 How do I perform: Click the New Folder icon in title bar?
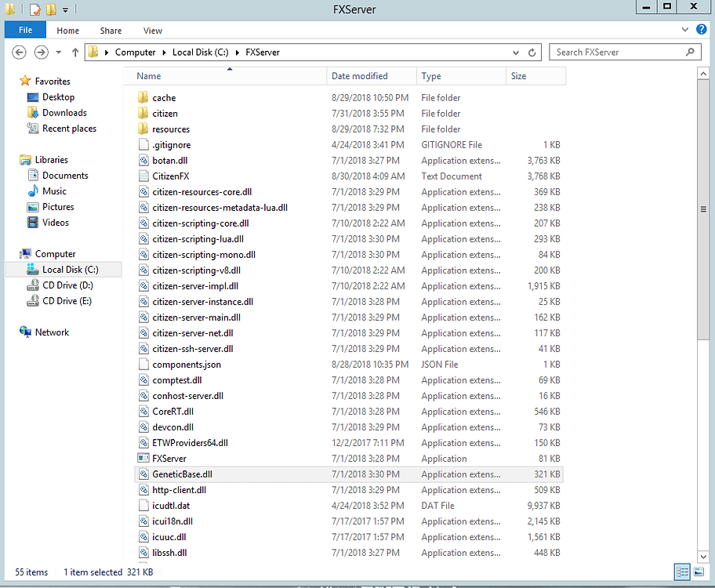pyautogui.click(x=51, y=10)
